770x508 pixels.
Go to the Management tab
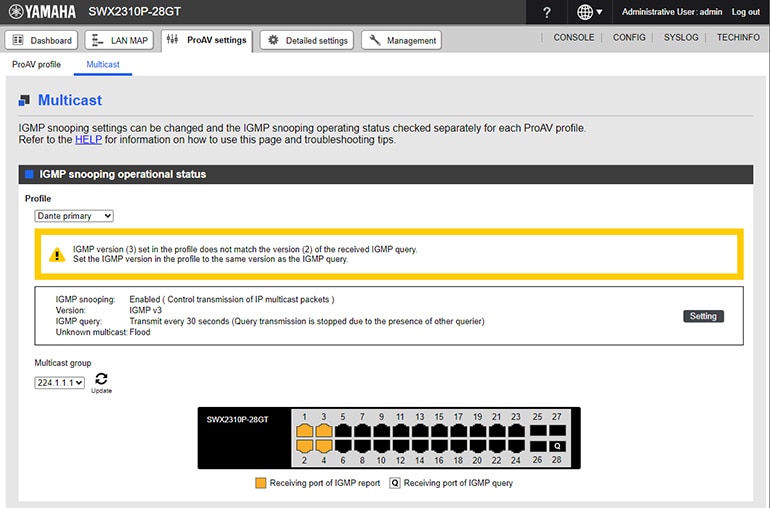click(x=401, y=40)
